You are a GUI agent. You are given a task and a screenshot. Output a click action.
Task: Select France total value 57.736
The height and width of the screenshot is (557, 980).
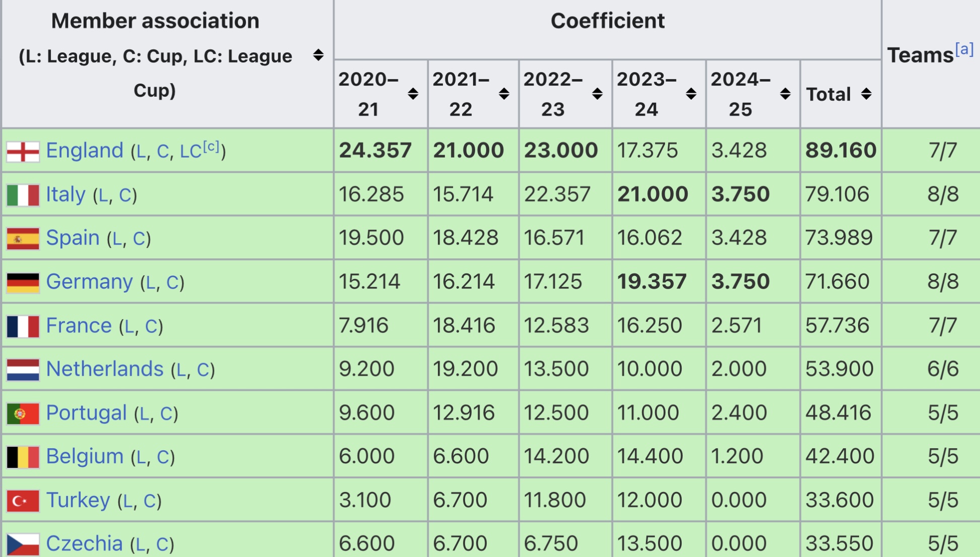(x=837, y=325)
